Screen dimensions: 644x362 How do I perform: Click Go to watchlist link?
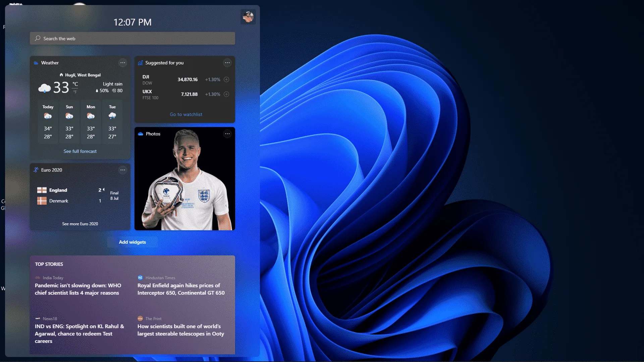coord(186,114)
